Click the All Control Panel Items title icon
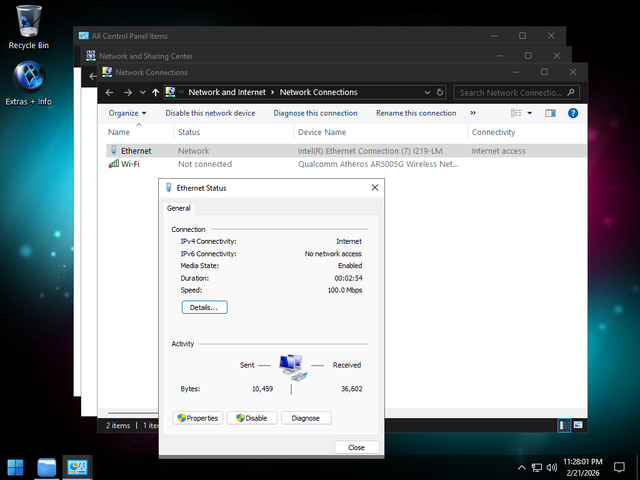This screenshot has width=640, height=480. click(x=83, y=36)
